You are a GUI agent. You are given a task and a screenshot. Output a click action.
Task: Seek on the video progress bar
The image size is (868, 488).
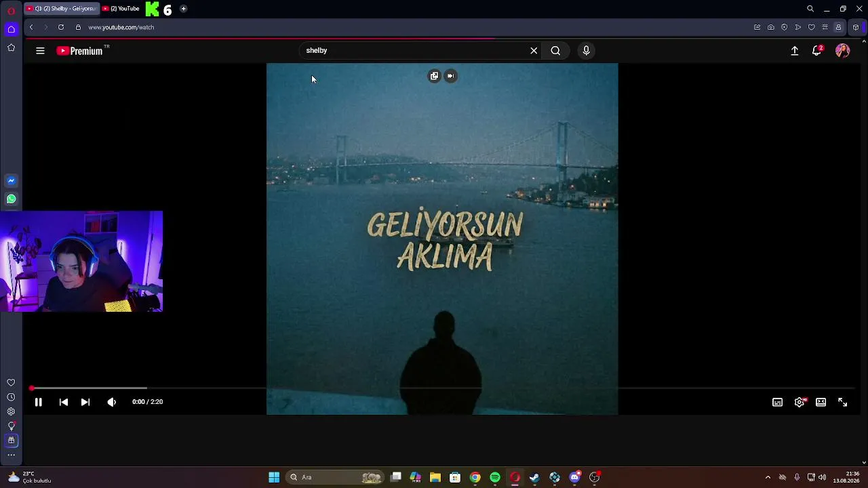443,388
